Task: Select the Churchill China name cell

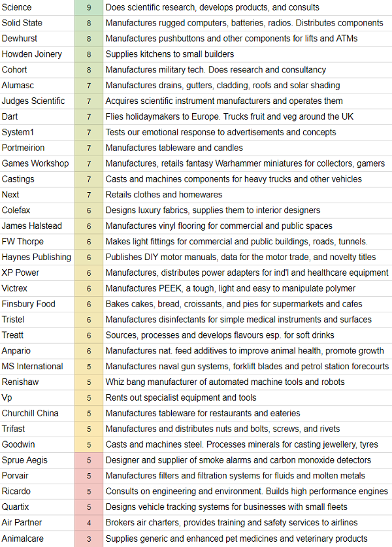Action: tap(37, 414)
